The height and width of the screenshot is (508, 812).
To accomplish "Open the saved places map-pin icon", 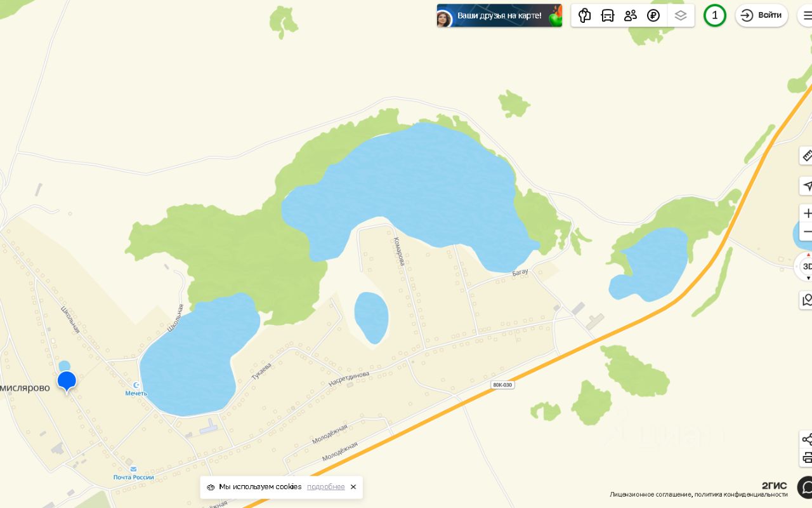I will click(807, 300).
